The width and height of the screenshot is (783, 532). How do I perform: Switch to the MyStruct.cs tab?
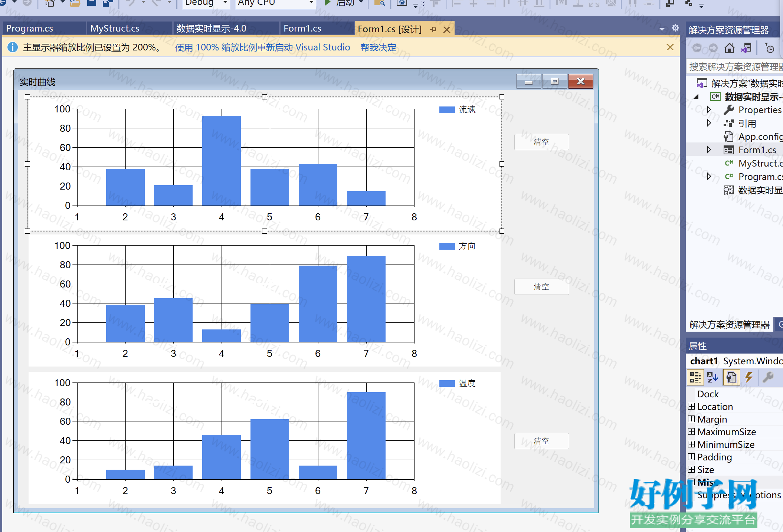tap(129, 29)
